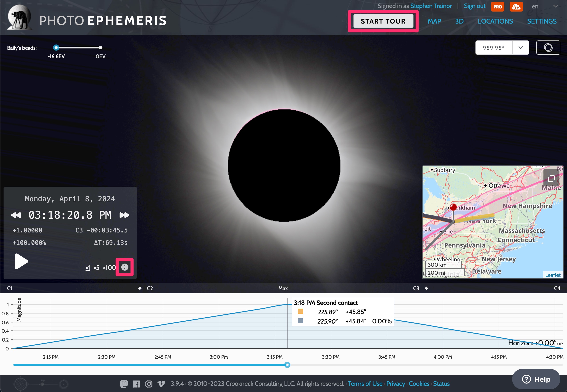Click the C3 contact point marker
567x392 pixels.
tap(426, 289)
